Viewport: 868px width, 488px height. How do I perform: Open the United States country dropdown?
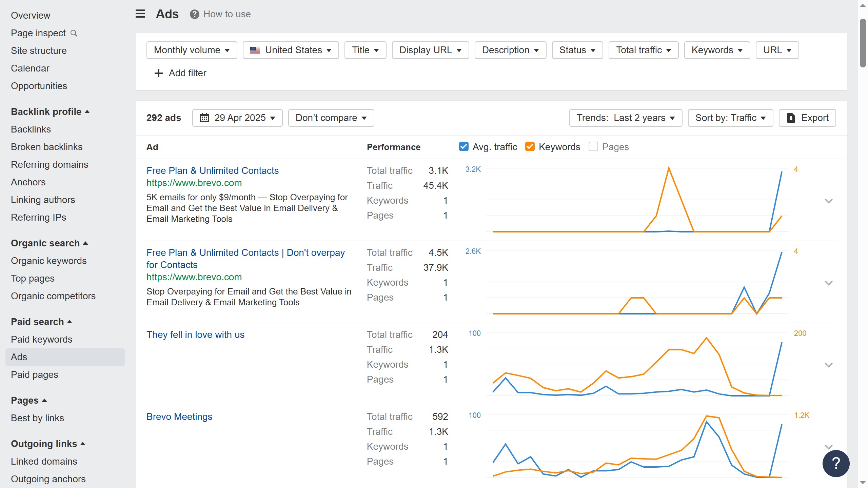[x=291, y=50]
